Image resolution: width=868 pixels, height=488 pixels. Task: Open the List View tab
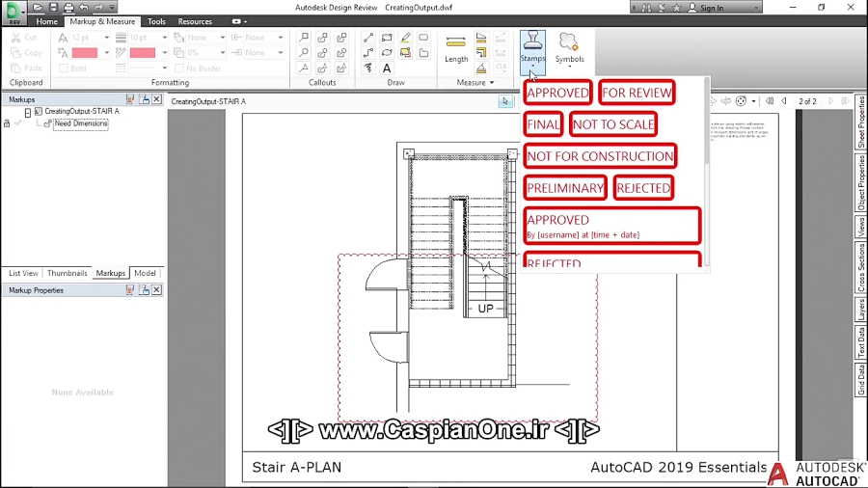tap(23, 273)
